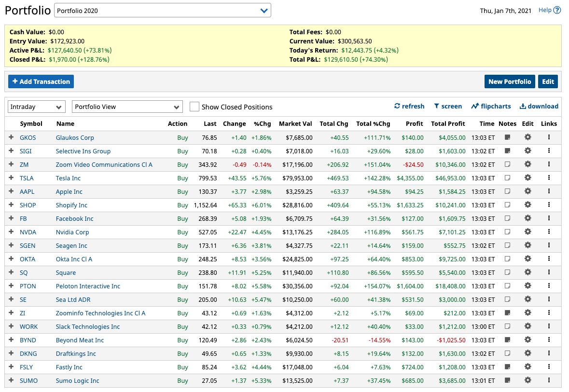Open the Help link
This screenshot has height=392, width=569.
[545, 10]
